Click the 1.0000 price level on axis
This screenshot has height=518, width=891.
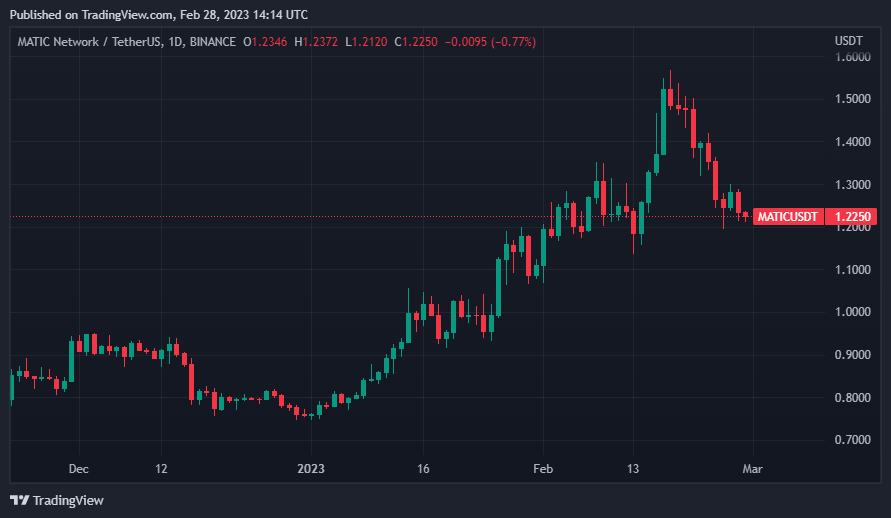[852, 312]
